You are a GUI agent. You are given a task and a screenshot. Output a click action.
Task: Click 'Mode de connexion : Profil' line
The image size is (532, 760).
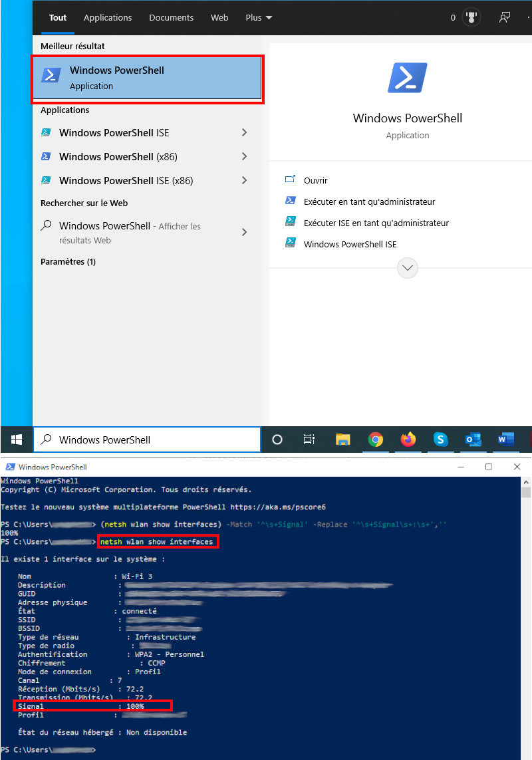click(89, 672)
